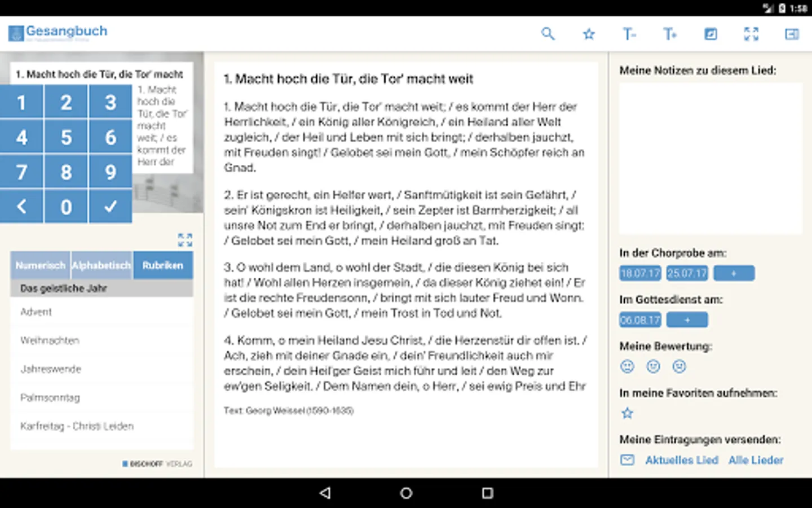Decrease text size with T- icon
Screen dimensions: 812x508
[x=629, y=34]
